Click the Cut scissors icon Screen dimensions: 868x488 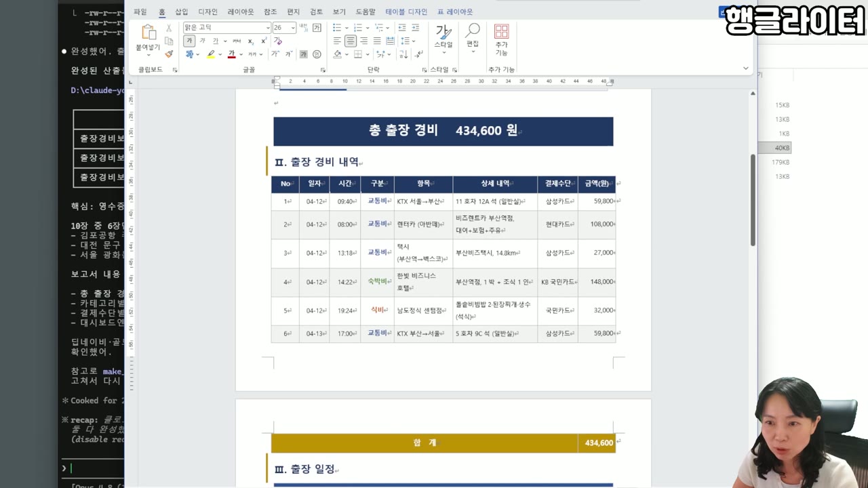[x=169, y=28]
